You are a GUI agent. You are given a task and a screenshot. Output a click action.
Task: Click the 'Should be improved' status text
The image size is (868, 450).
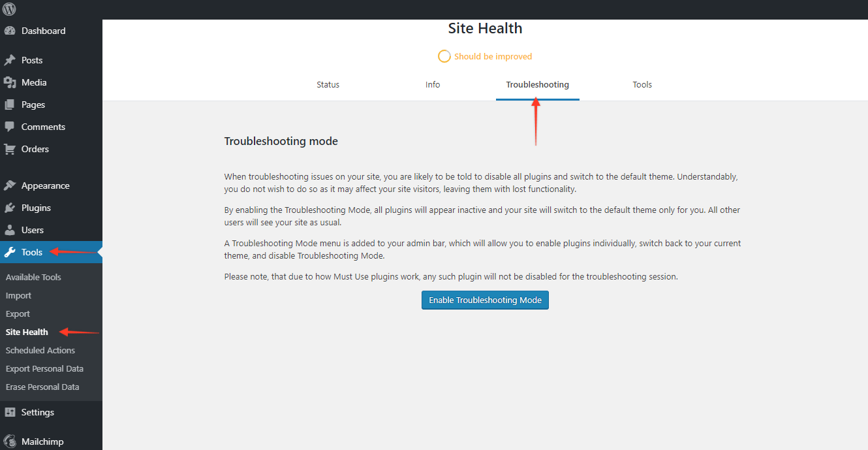(x=493, y=57)
